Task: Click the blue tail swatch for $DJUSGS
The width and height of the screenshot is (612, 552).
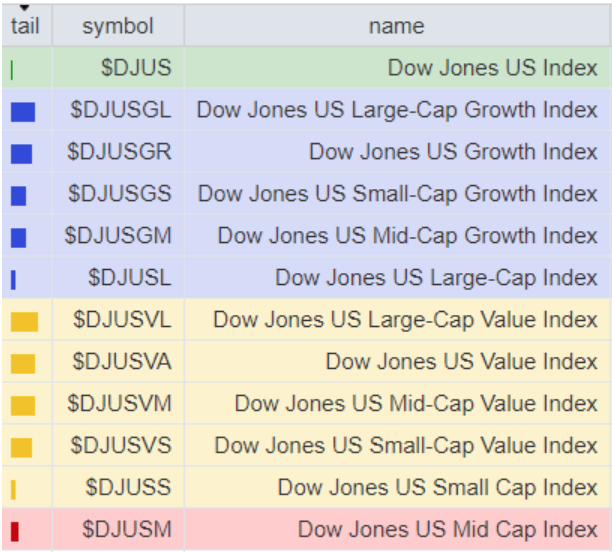Action: [x=18, y=196]
